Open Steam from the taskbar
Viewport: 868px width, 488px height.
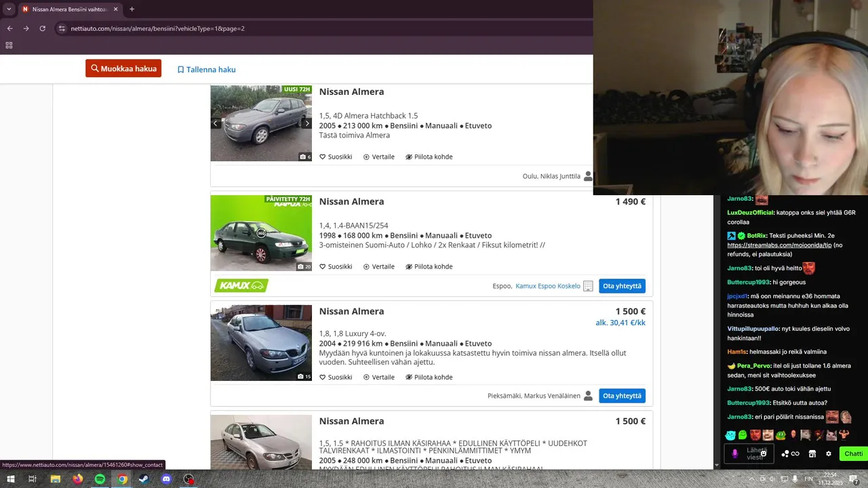144,479
